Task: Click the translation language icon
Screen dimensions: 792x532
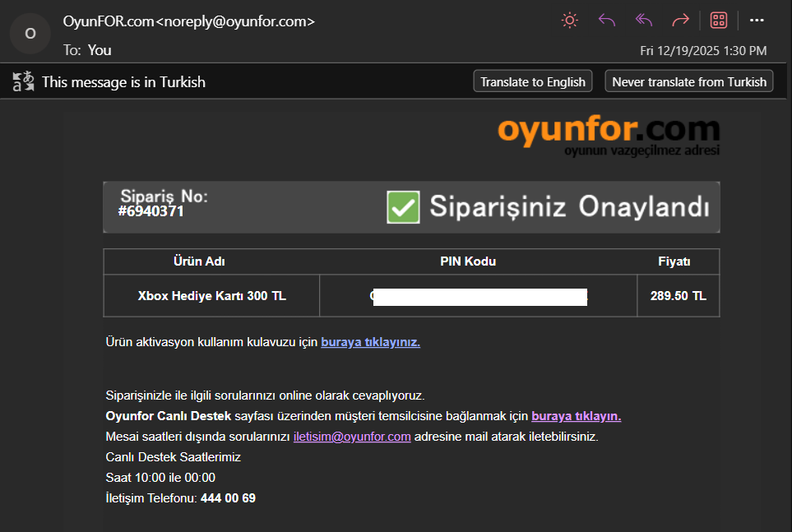Action: [x=23, y=81]
